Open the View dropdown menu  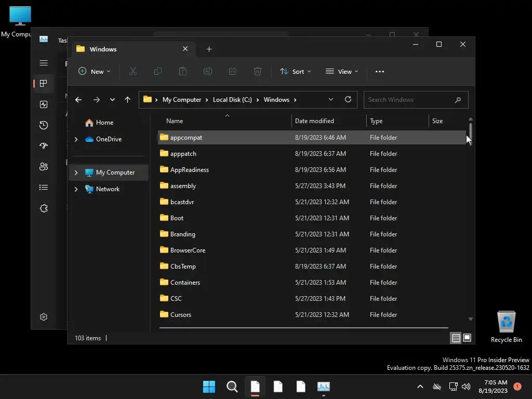342,72
